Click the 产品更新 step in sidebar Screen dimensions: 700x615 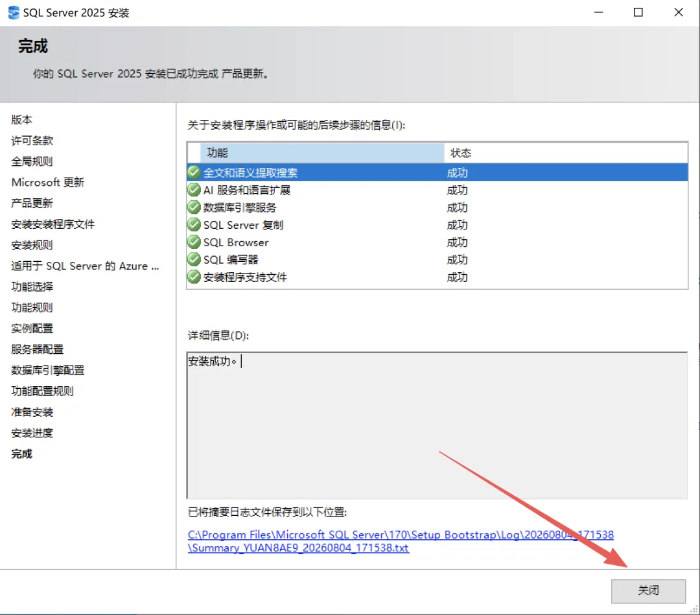32,203
